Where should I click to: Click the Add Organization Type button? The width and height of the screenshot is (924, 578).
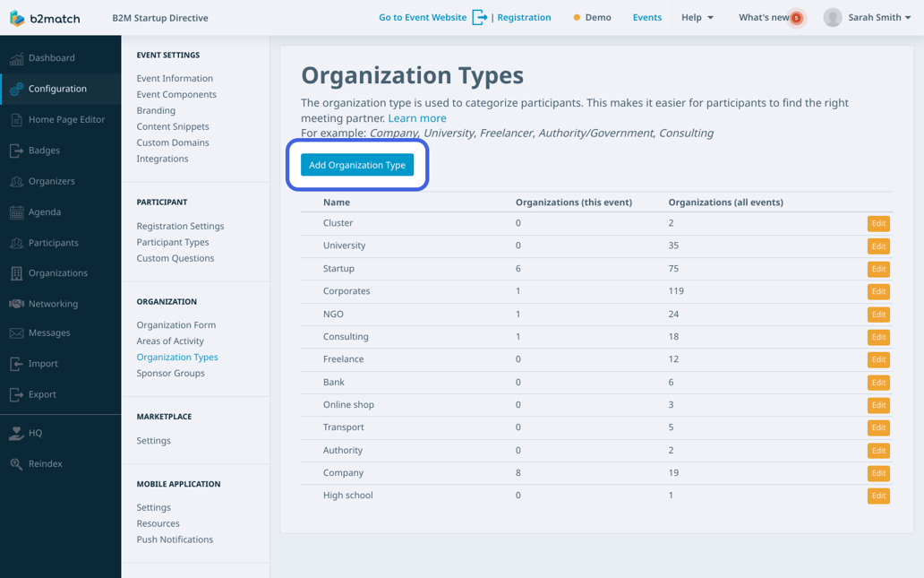pos(357,165)
